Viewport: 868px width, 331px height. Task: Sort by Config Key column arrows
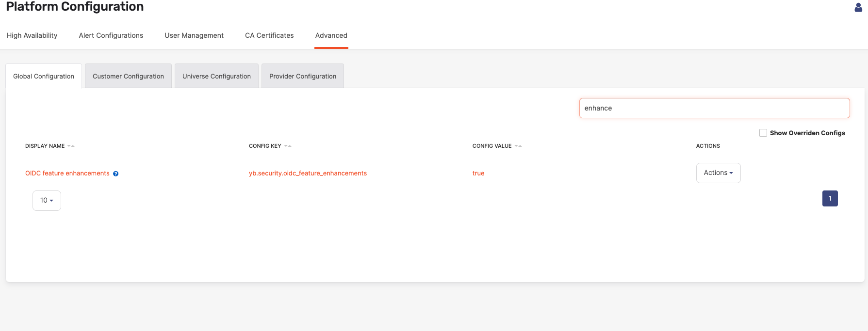pos(288,146)
